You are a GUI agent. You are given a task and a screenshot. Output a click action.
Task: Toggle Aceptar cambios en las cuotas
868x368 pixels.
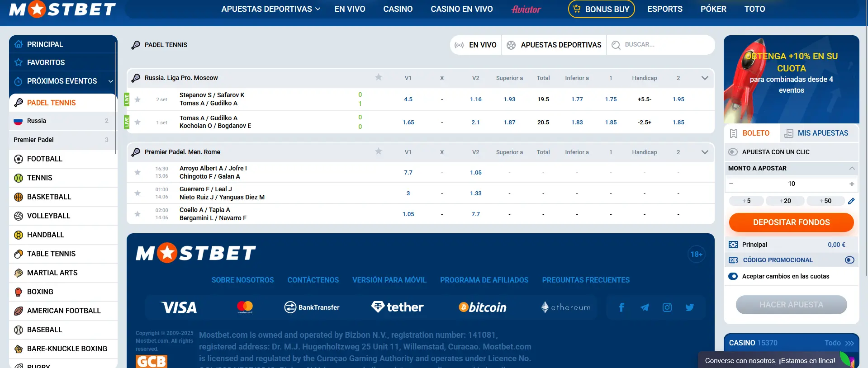click(733, 276)
